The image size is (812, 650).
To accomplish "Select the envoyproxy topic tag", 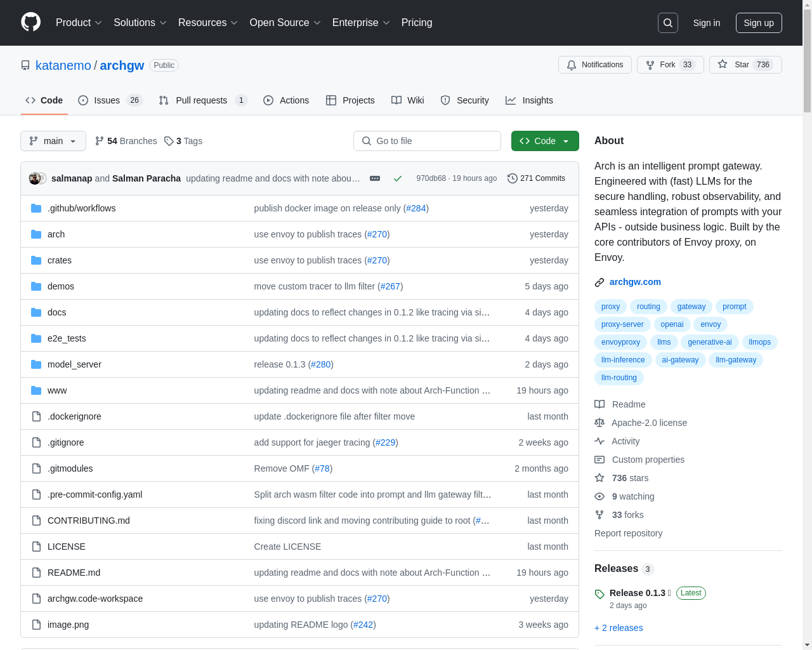I will tap(620, 342).
